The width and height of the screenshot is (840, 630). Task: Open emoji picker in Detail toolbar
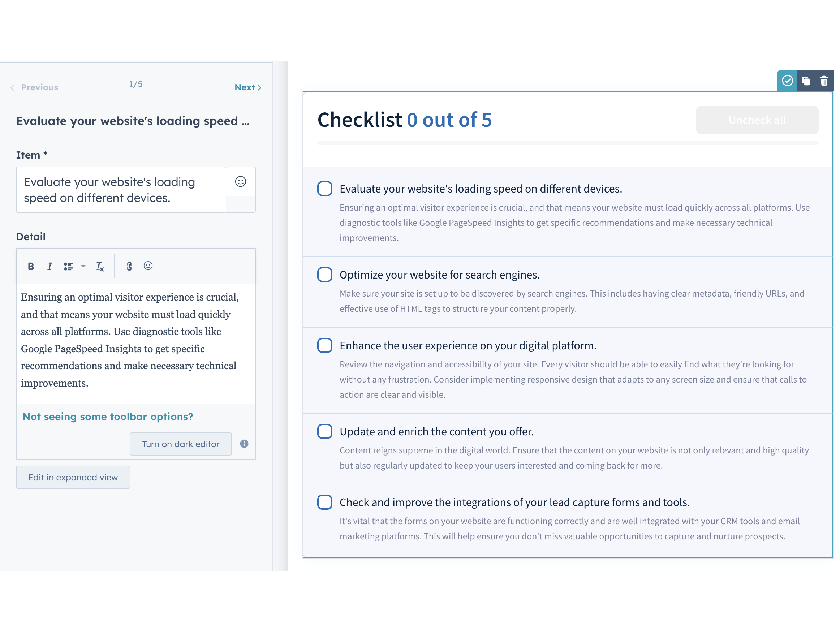click(x=148, y=266)
